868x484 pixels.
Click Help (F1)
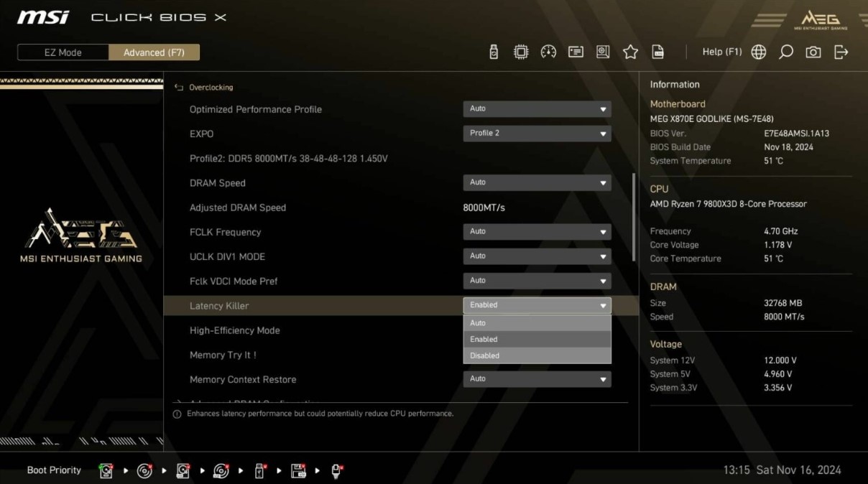[721, 52]
